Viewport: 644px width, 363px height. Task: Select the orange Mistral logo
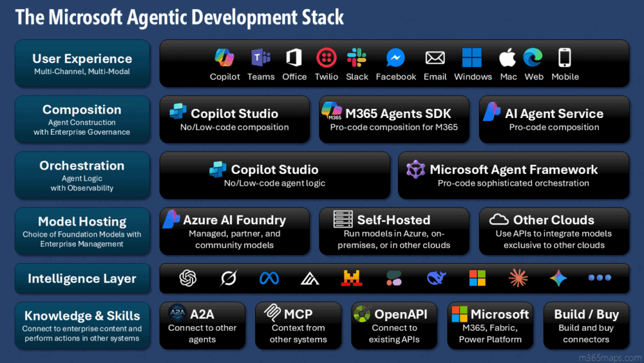351,278
